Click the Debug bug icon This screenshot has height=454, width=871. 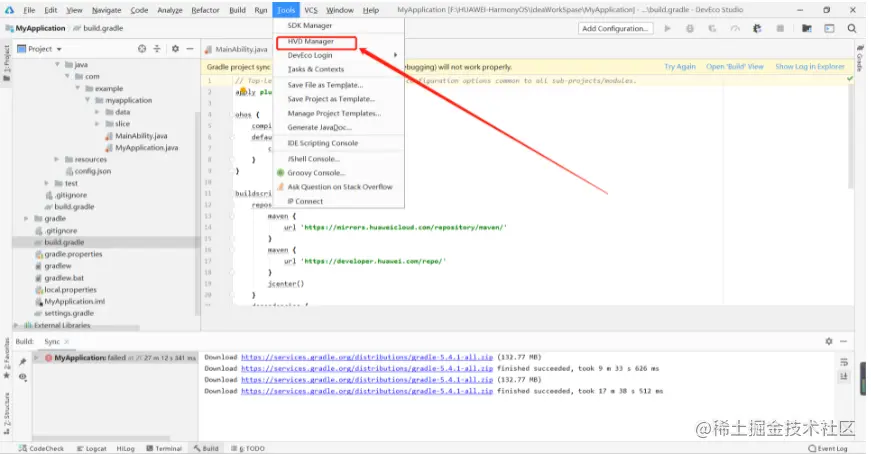pyautogui.click(x=689, y=28)
